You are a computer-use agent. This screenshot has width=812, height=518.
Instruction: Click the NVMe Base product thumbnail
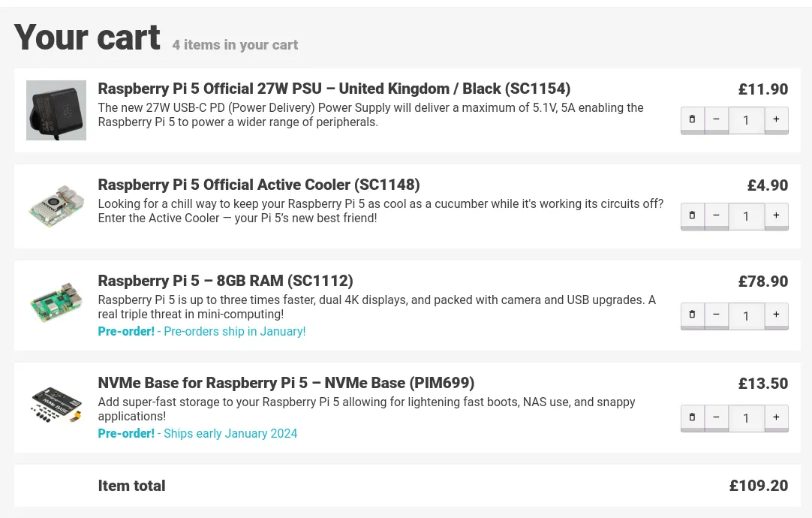[56, 404]
